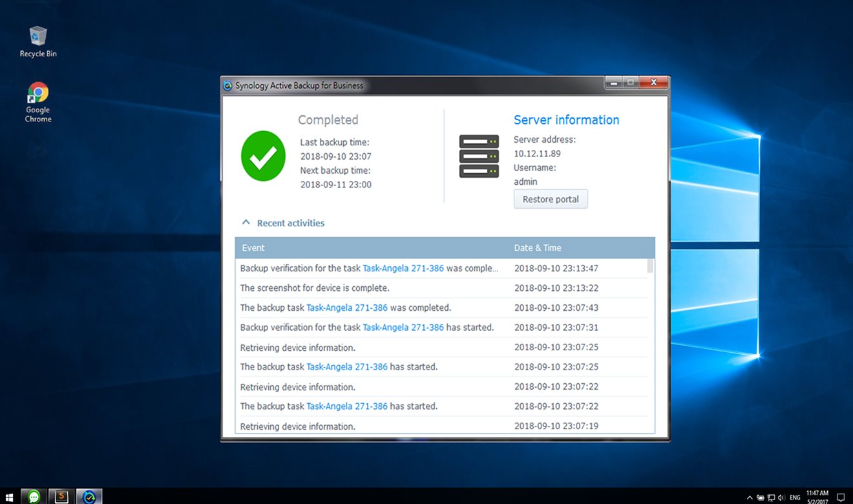Click the volume icon in the system tray
Screen dimensions: 853x504
781,497
